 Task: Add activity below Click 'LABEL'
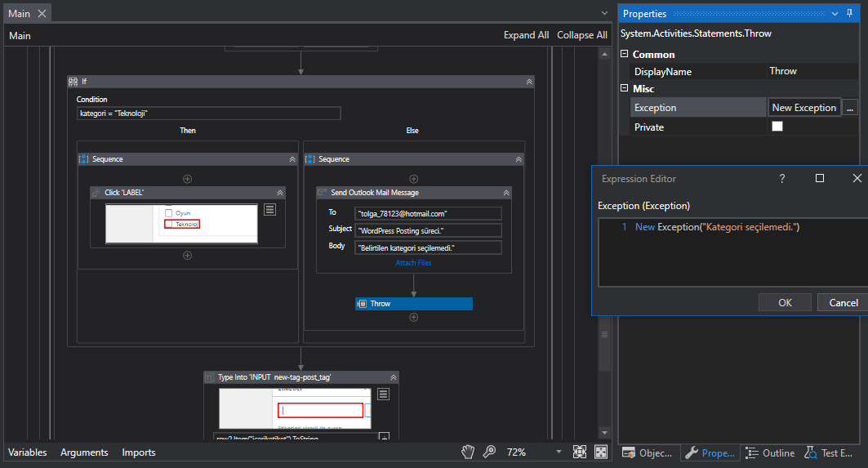187,256
